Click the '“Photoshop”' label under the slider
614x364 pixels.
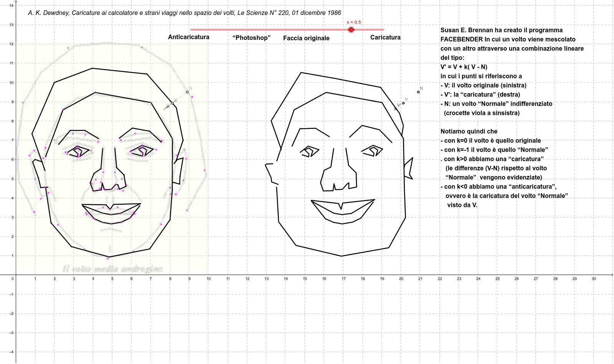coord(252,38)
